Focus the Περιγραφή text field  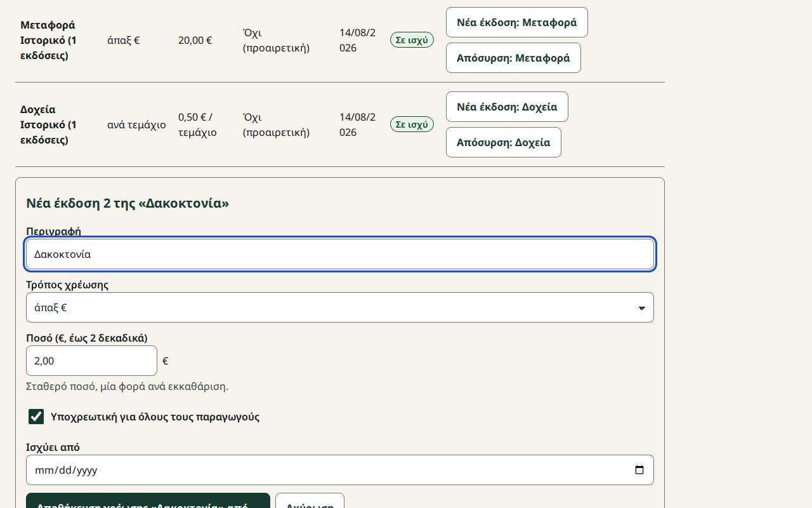point(340,254)
